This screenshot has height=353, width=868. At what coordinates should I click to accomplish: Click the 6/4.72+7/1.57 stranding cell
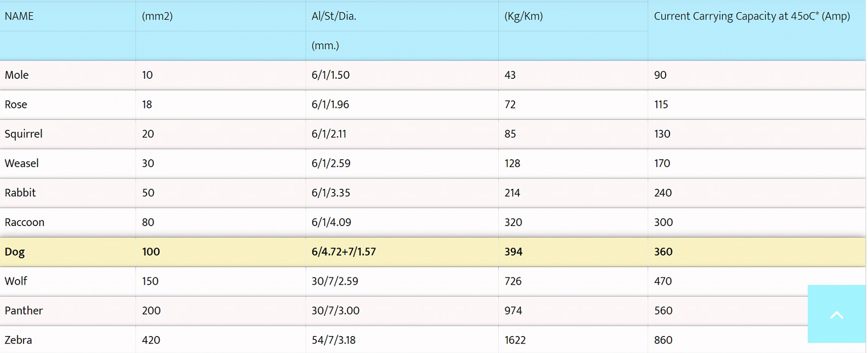[343, 252]
